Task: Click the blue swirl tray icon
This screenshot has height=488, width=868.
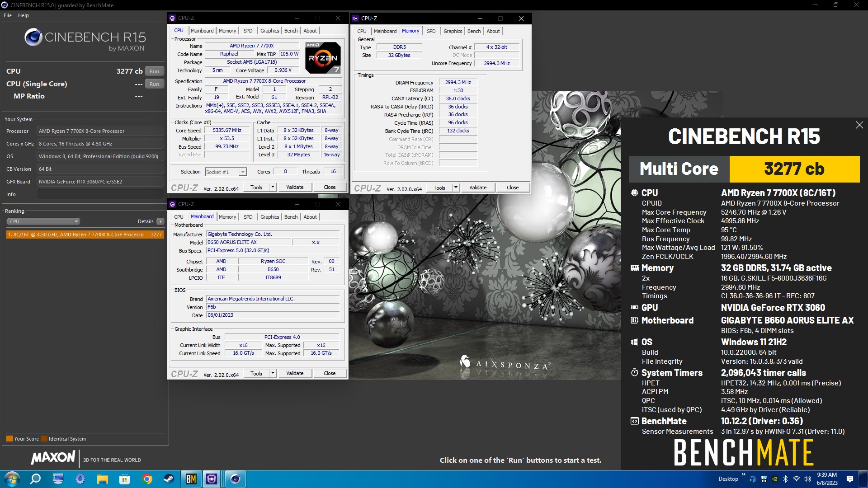Action: click(753, 479)
